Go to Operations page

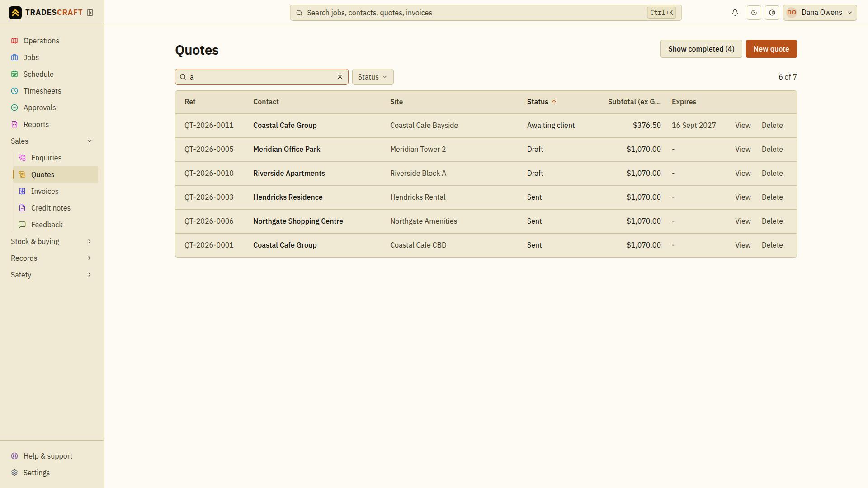(x=52, y=41)
